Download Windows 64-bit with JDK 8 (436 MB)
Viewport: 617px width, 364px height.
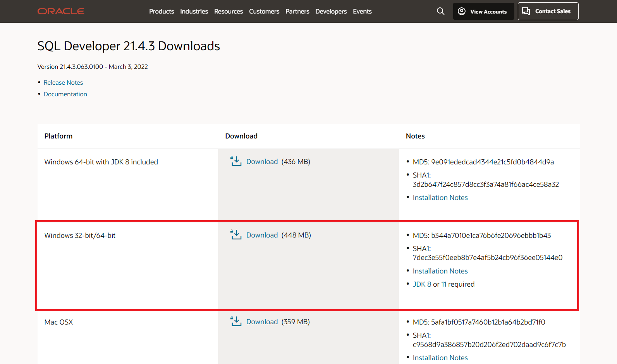click(262, 161)
